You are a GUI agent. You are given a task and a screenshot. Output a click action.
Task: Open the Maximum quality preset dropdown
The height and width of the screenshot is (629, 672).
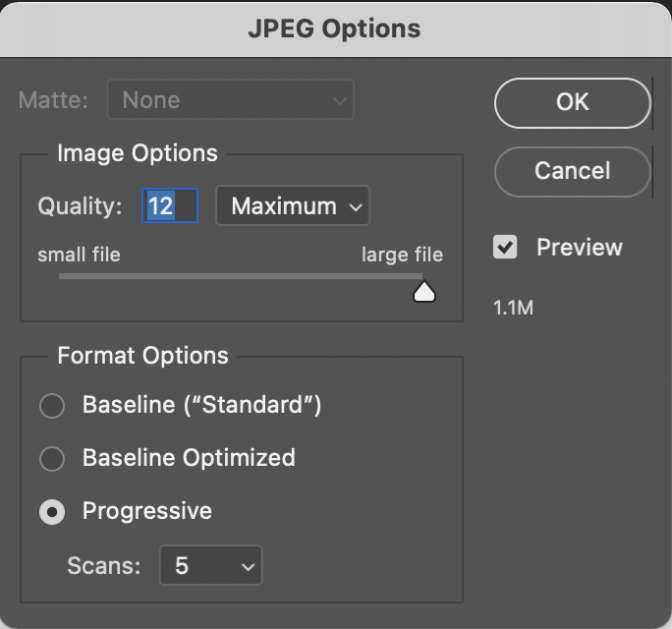point(292,206)
